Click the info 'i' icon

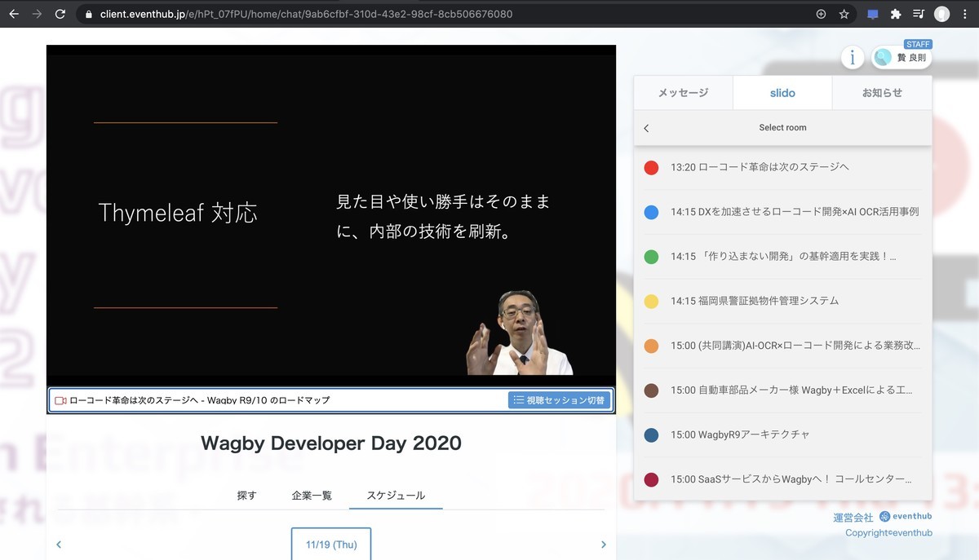[853, 57]
